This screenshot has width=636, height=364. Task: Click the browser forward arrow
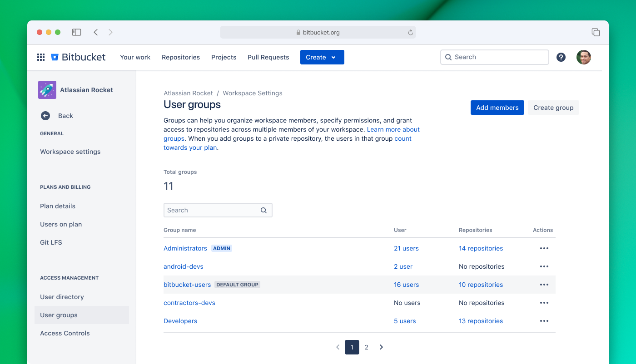click(x=110, y=32)
